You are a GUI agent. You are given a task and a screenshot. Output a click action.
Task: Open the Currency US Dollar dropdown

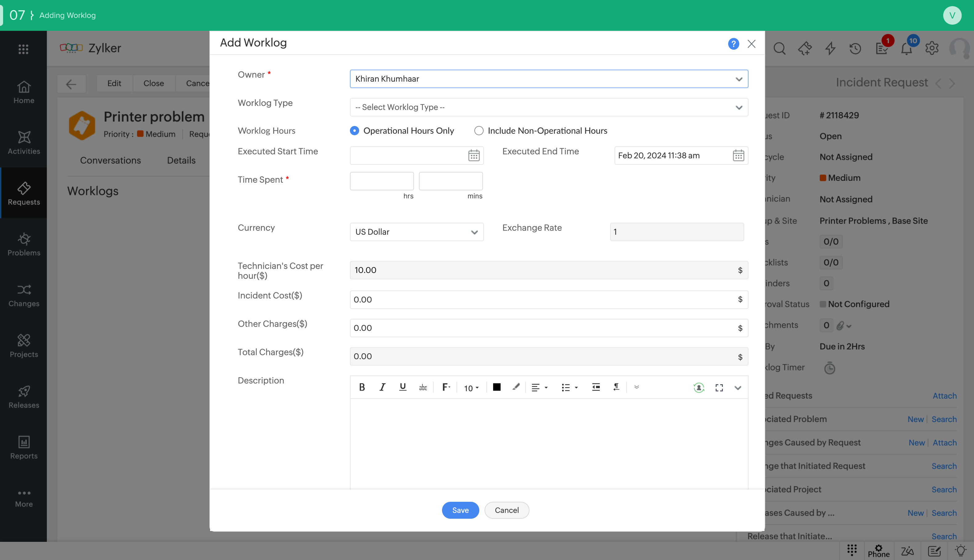tap(416, 232)
